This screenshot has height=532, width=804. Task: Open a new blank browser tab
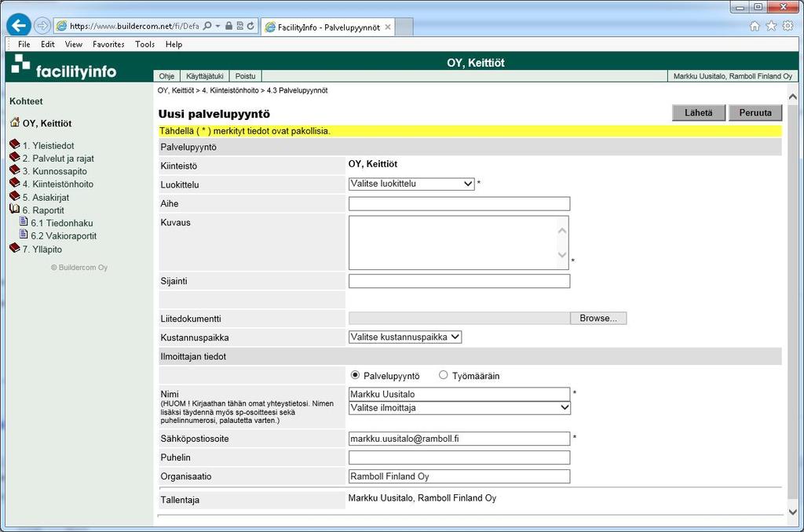[404, 27]
